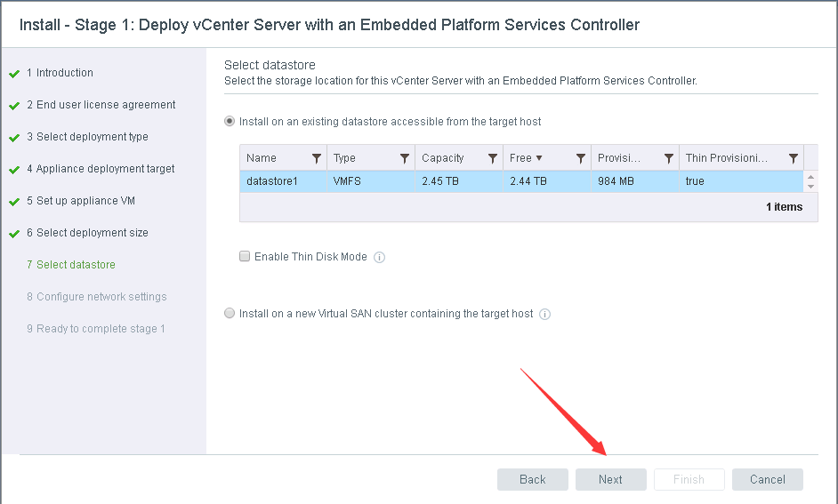Open the filter on the Name column
Viewport: 838px width, 504px height.
[317, 158]
